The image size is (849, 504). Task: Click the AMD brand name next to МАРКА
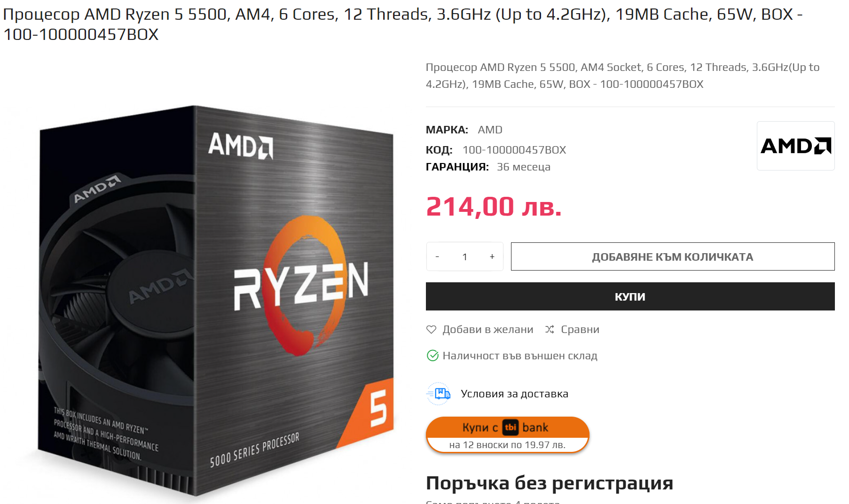[490, 130]
